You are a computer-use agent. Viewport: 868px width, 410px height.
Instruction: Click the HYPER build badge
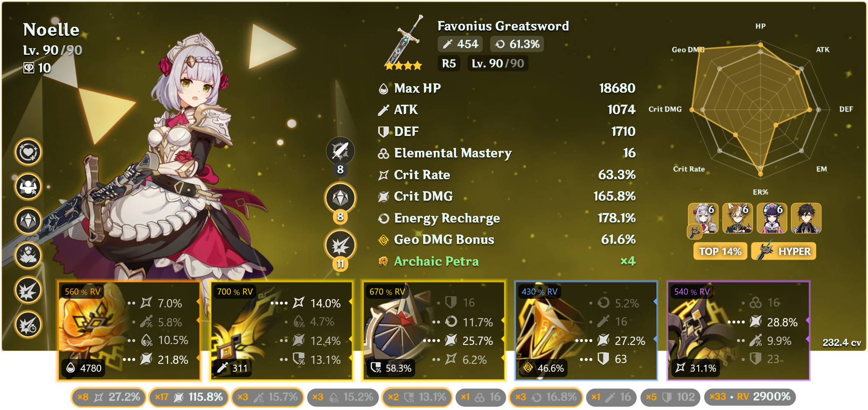[783, 251]
